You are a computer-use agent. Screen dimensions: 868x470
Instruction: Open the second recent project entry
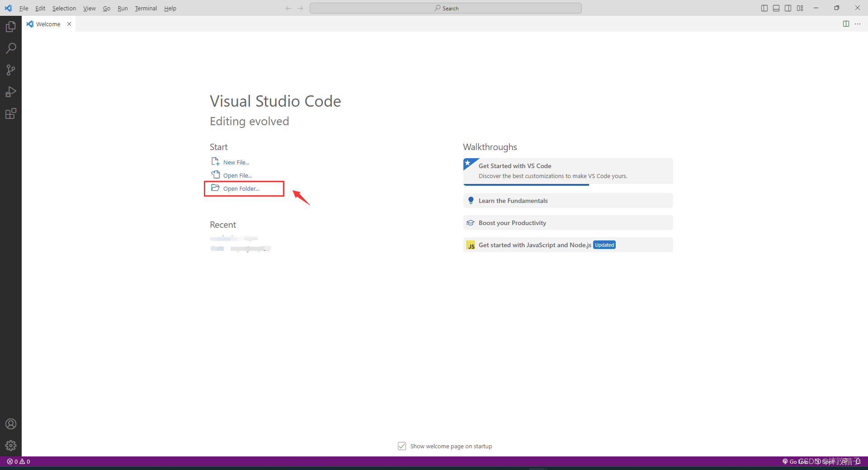(241, 248)
